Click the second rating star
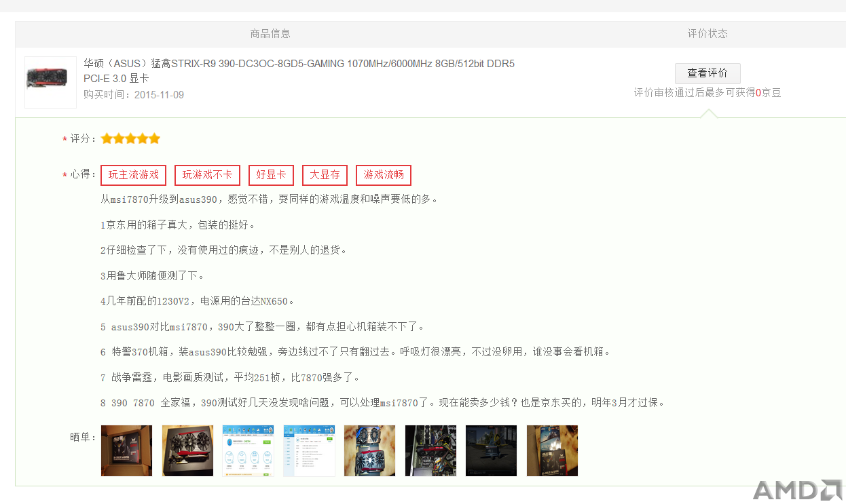This screenshot has width=846, height=504. pos(119,138)
